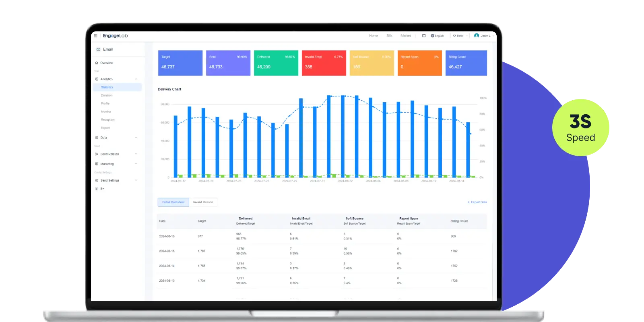Click the globe language icon
The height and width of the screenshot is (322, 644).
tap(432, 36)
